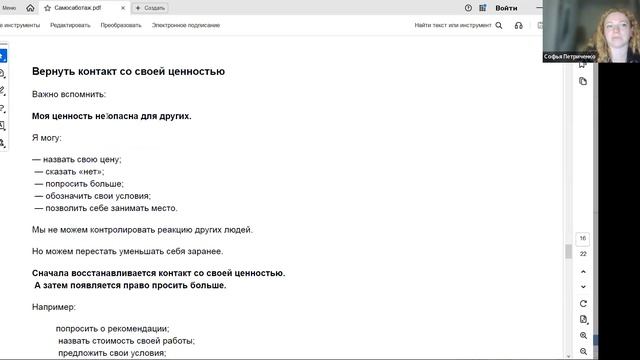Screen dimensions: 640x360
Task: Click the headphones read-aloud icon
Action: tap(518, 25)
